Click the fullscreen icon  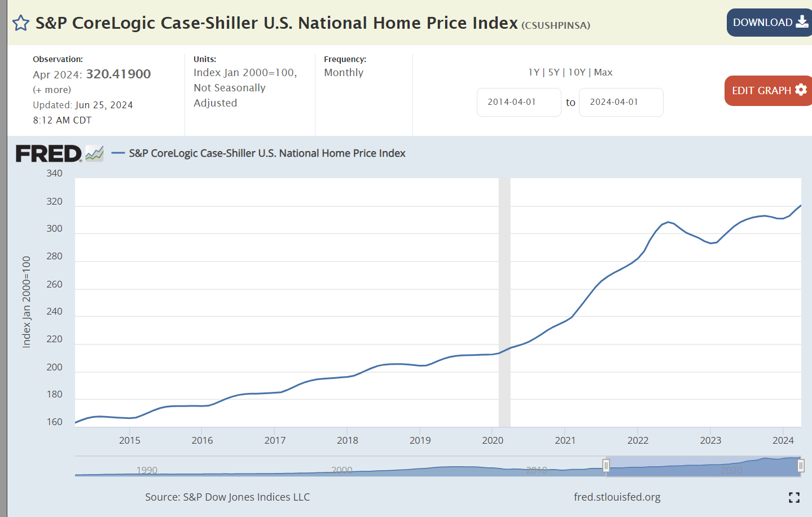(794, 497)
